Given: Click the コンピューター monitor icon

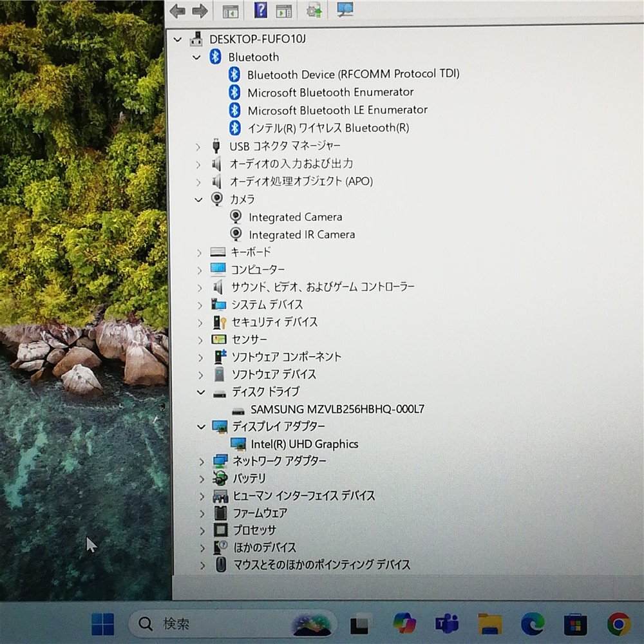Looking at the screenshot, I should [218, 269].
